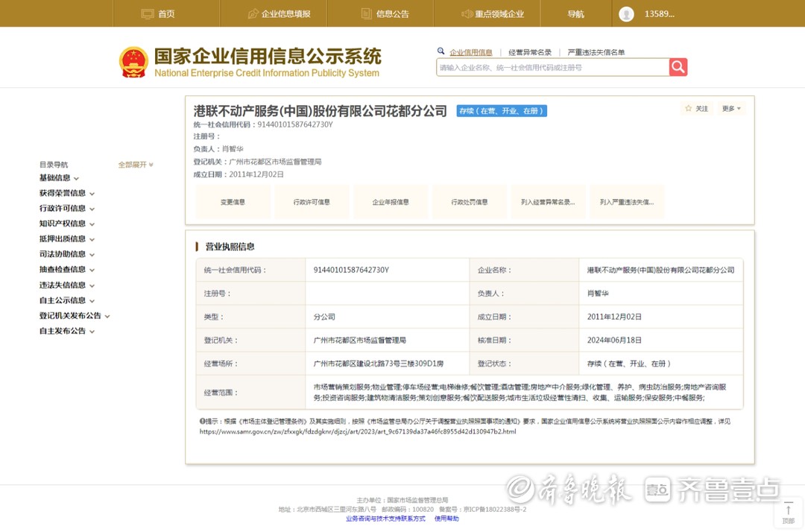The width and height of the screenshot is (805, 532).
Task: Open the 13589... account menu
Action: tap(659, 14)
